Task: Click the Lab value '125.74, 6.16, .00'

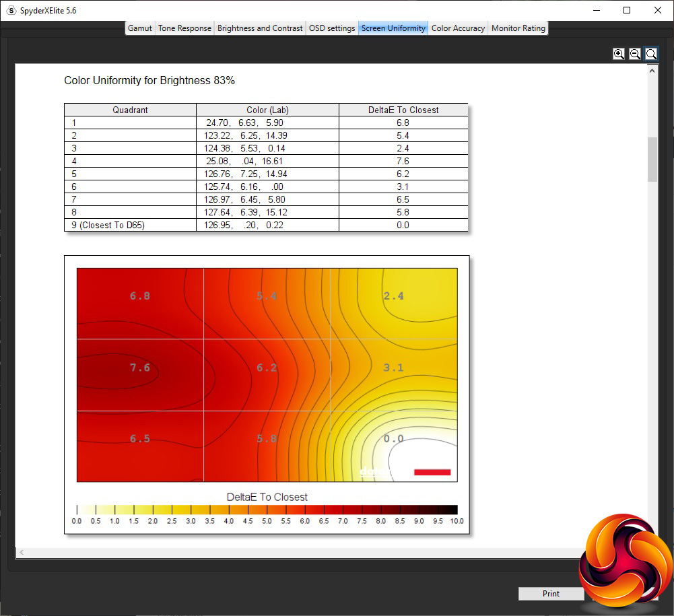Action: pyautogui.click(x=244, y=187)
